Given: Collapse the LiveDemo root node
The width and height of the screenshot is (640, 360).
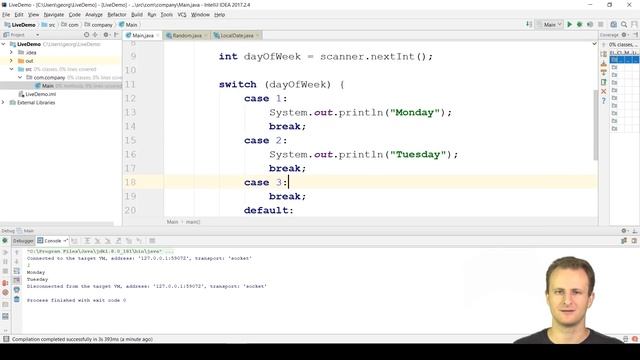Looking at the screenshot, I should tap(4, 44).
